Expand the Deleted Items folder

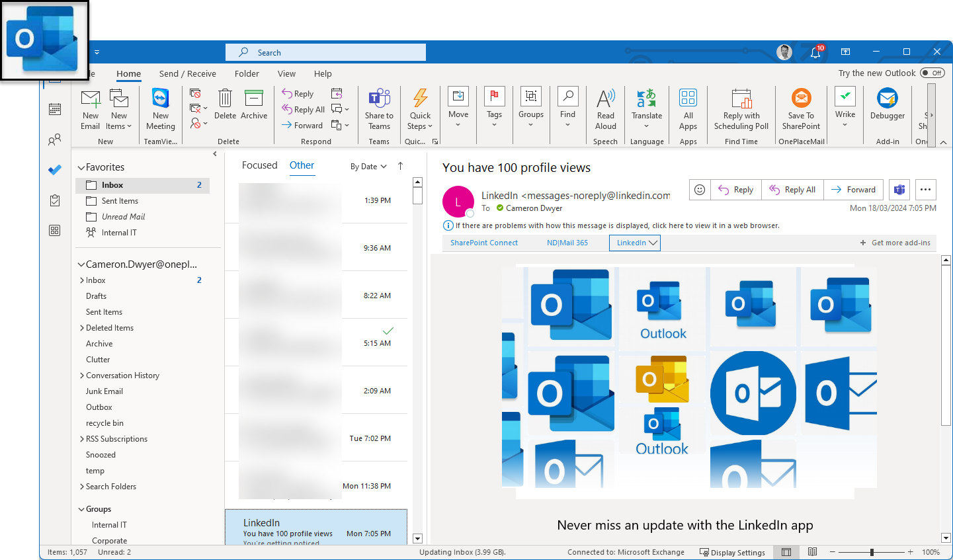(82, 328)
